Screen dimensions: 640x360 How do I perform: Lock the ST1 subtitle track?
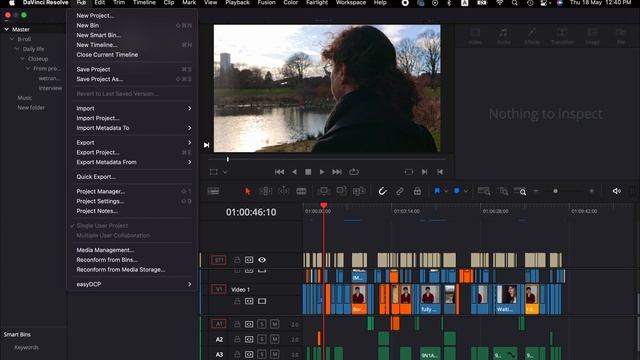coord(237,260)
